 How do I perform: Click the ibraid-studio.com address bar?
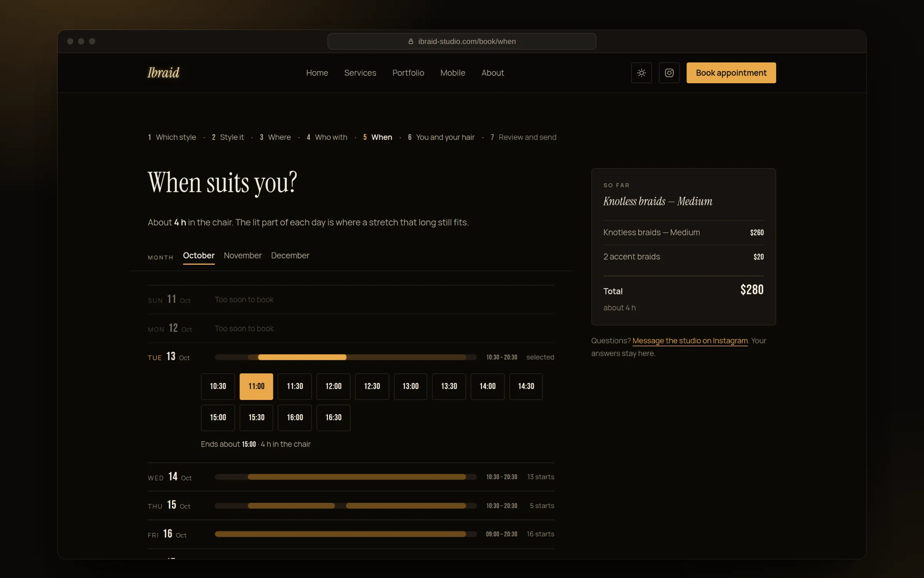(462, 41)
